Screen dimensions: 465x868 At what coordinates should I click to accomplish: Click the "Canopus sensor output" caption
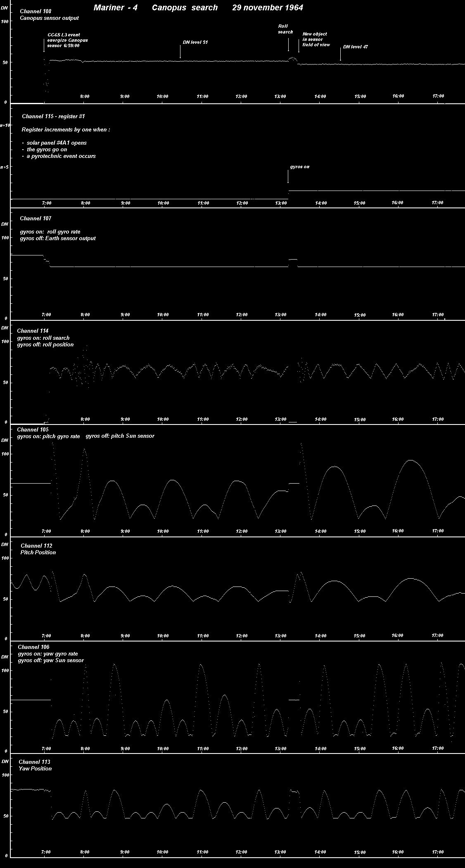pyautogui.click(x=49, y=18)
